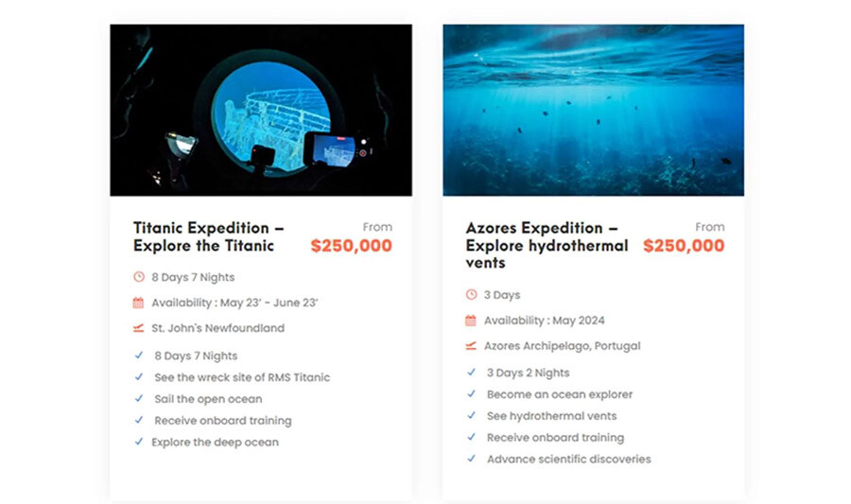Click the departure icon next to St. John's Newfoundland
Viewport: 851px width, 504px height.
tap(139, 328)
